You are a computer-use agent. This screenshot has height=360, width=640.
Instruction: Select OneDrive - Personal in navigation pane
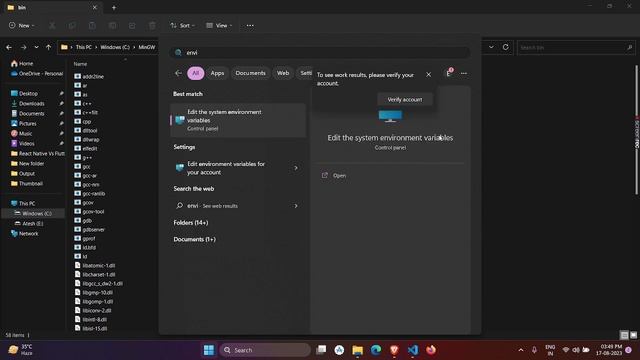(37, 73)
